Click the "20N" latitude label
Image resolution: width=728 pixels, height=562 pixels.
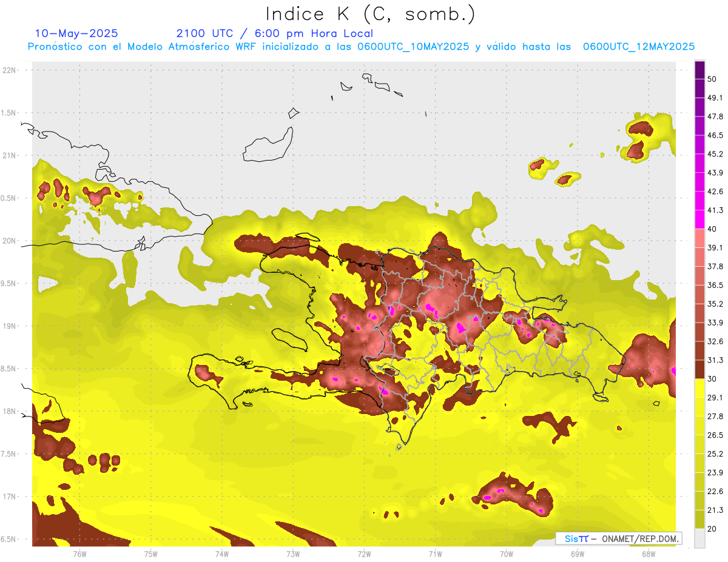pos(9,241)
